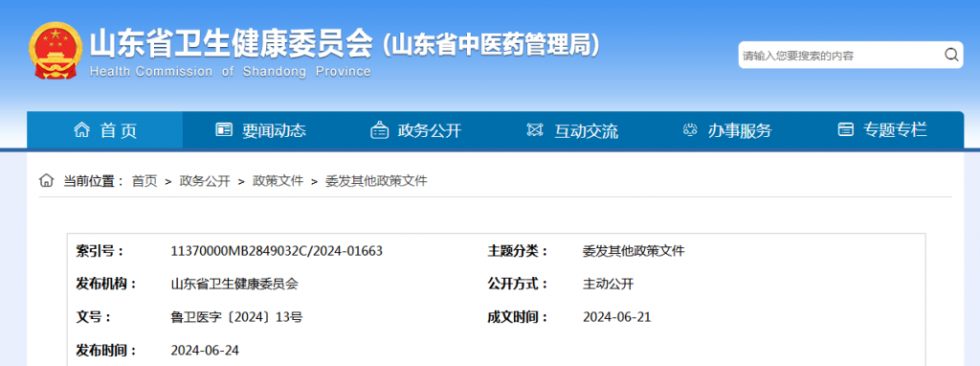Click the 发布时间 label
Viewport: 980px width, 366px height.
coord(106,350)
